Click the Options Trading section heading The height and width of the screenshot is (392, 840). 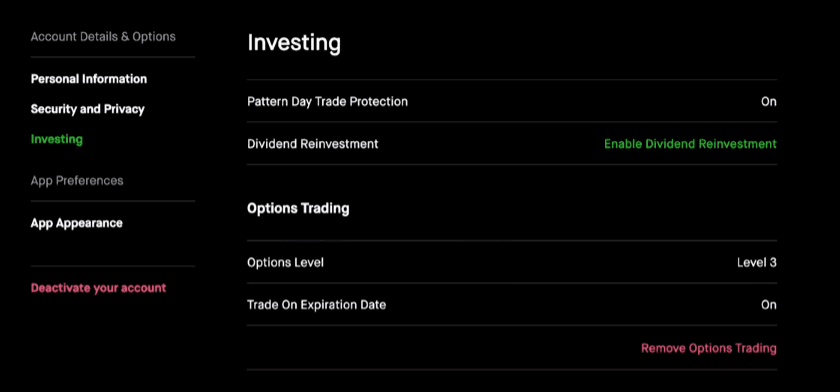[x=298, y=208]
